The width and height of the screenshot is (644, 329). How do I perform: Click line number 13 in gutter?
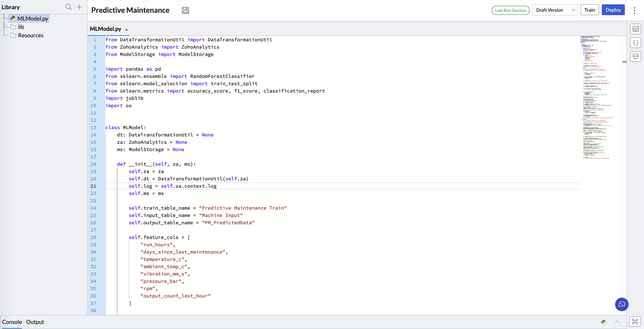(x=93, y=127)
